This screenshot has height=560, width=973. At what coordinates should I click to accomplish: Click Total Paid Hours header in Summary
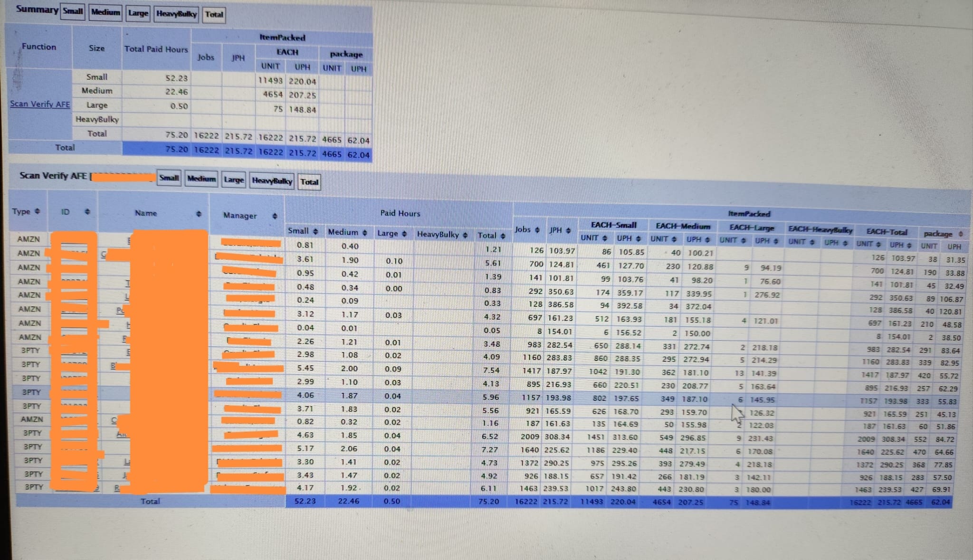156,49
